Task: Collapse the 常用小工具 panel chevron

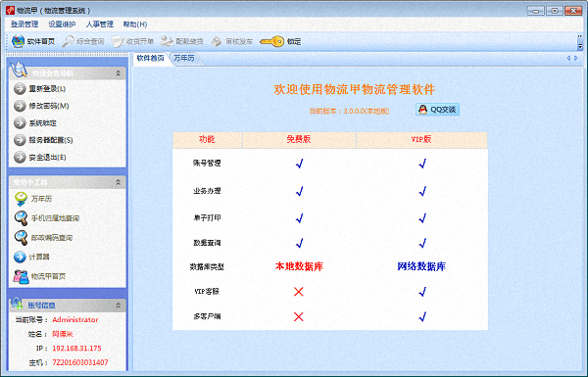Action: pos(119,182)
